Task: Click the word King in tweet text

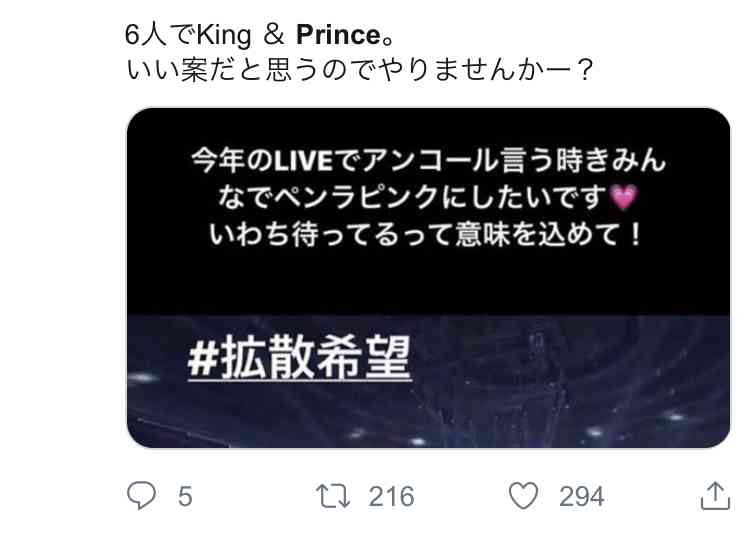Action: (224, 35)
